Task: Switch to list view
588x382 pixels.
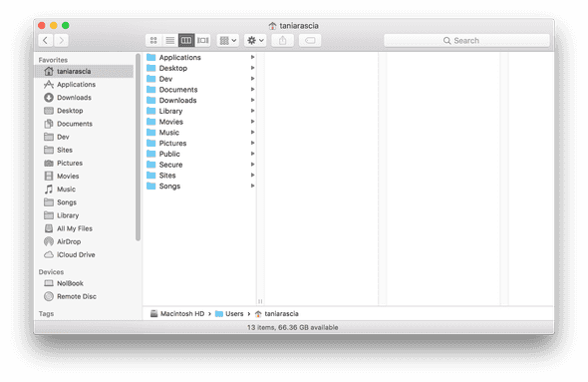Action: tap(169, 40)
